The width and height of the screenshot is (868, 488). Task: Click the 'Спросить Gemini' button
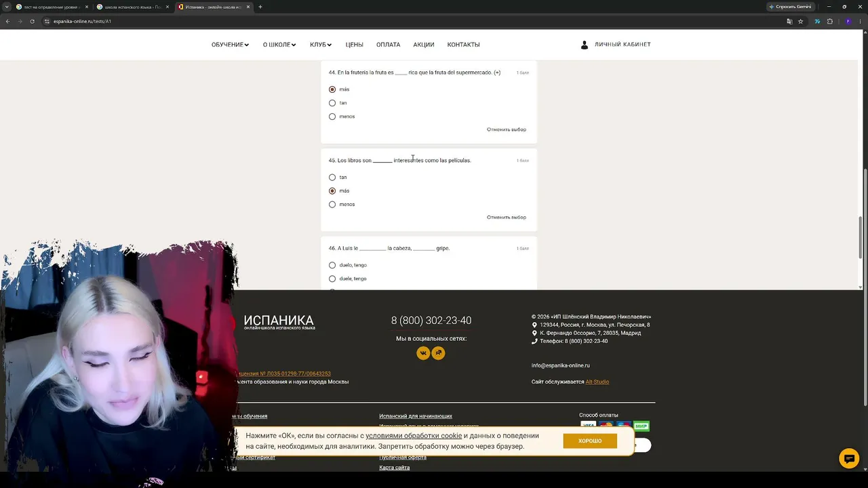[x=790, y=7]
